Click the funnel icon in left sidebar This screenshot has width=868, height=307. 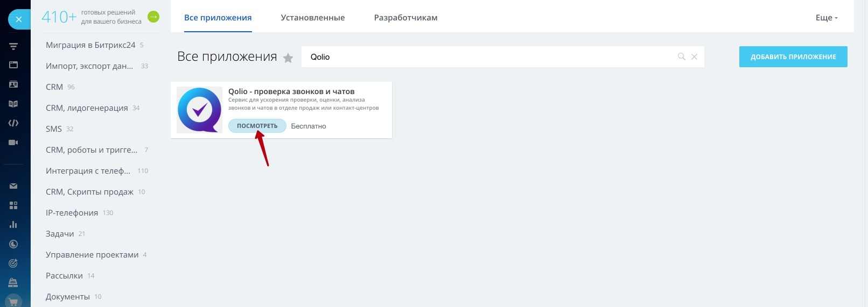13,46
